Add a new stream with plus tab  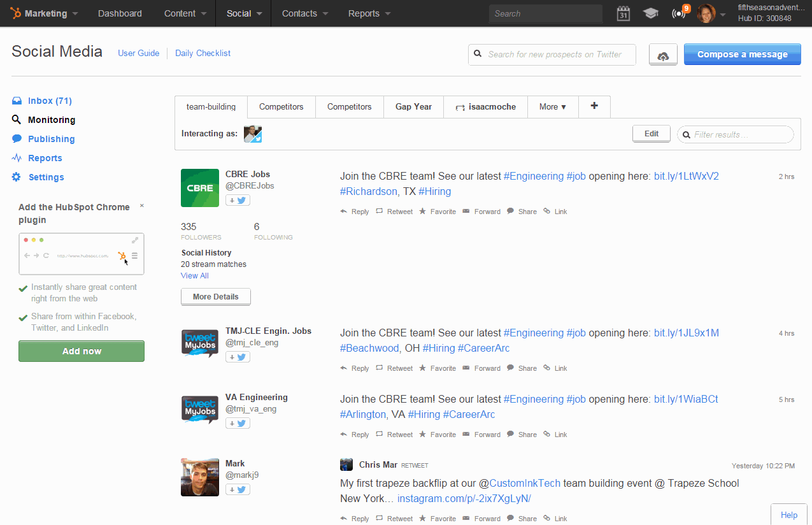click(x=594, y=106)
